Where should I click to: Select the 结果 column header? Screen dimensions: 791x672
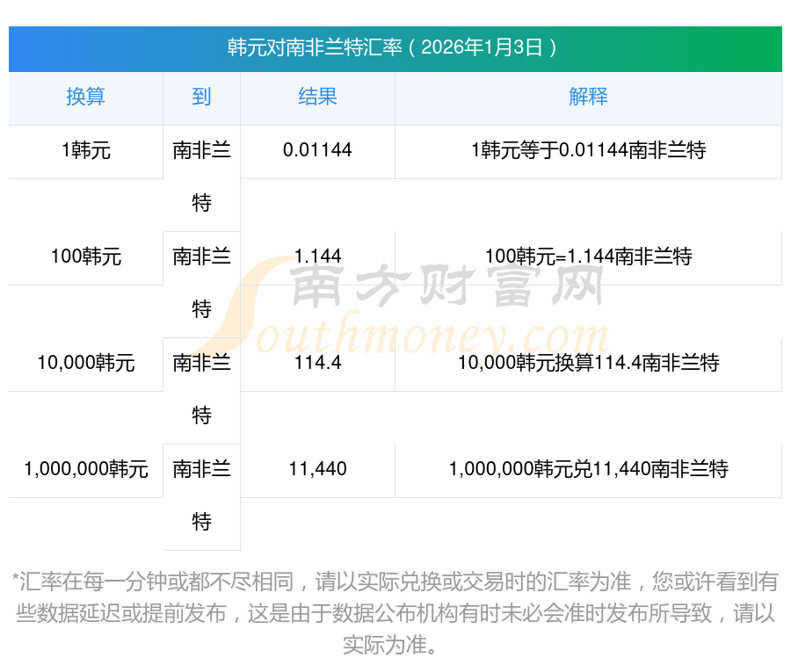(x=317, y=97)
